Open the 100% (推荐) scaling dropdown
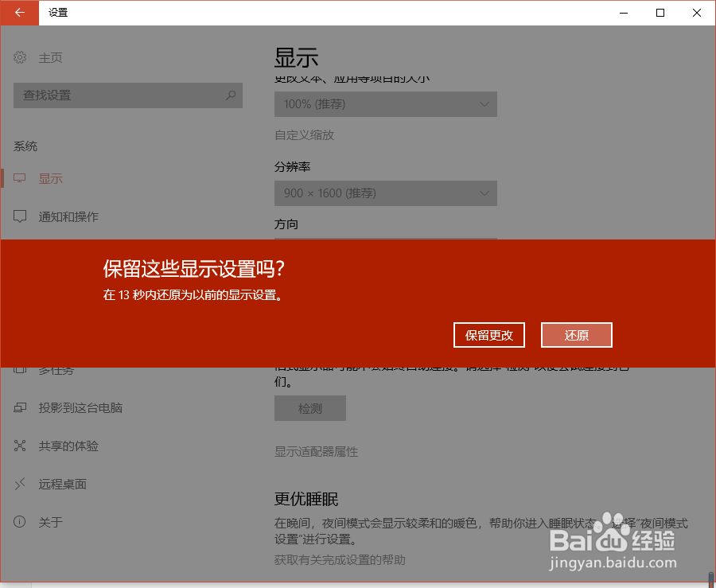Image resolution: width=716 pixels, height=588 pixels. point(386,104)
